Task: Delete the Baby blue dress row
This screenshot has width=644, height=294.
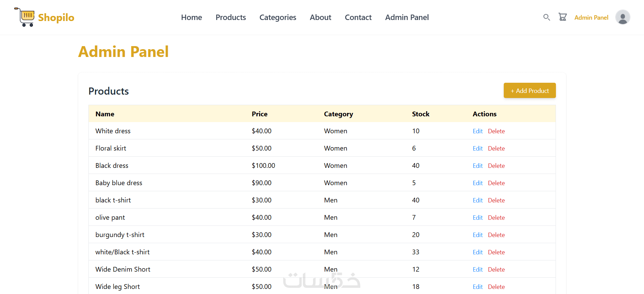Action: [496, 183]
